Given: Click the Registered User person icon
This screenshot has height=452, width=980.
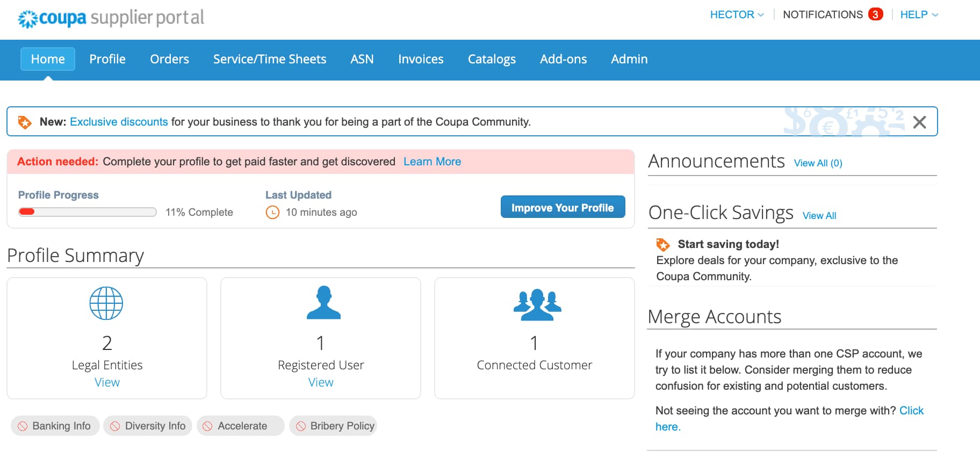Looking at the screenshot, I should pyautogui.click(x=323, y=303).
